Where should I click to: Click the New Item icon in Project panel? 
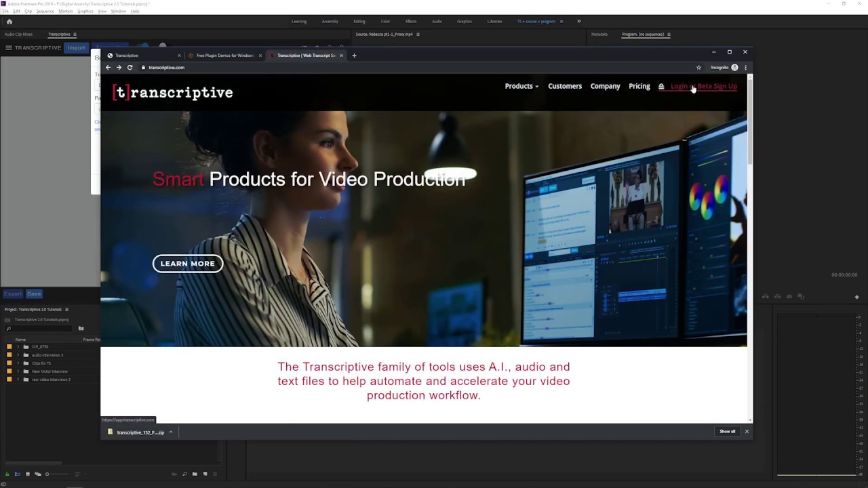pos(205,474)
